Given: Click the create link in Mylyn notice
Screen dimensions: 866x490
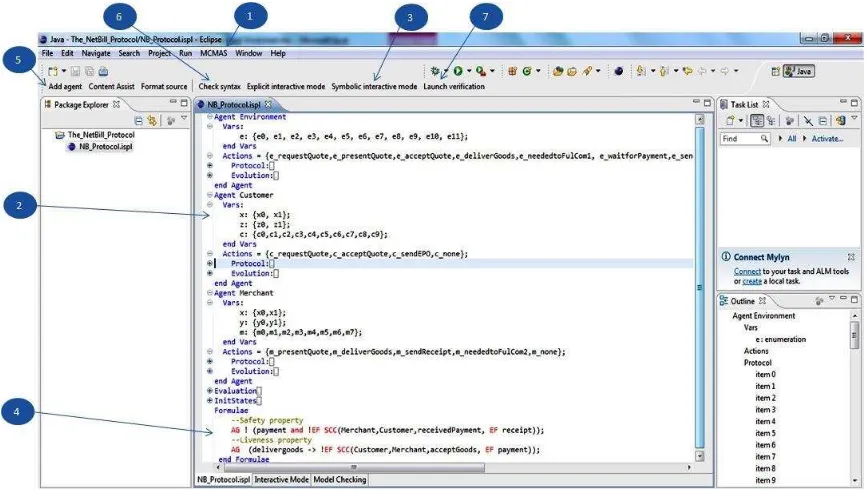Looking at the screenshot, I should coord(752,281).
